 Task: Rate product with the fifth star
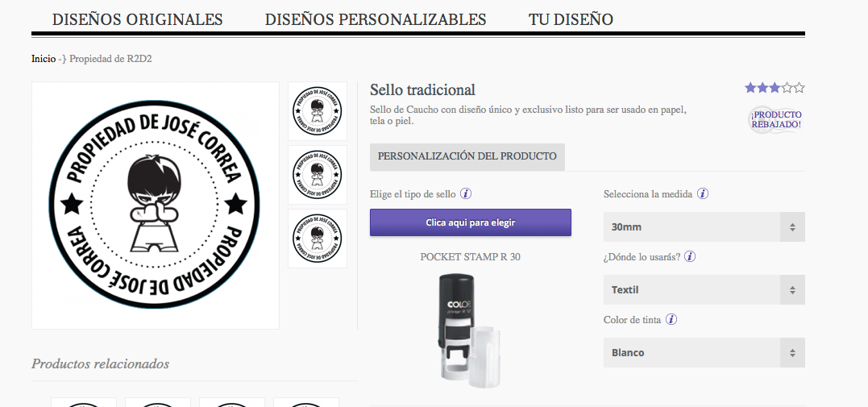coord(799,88)
